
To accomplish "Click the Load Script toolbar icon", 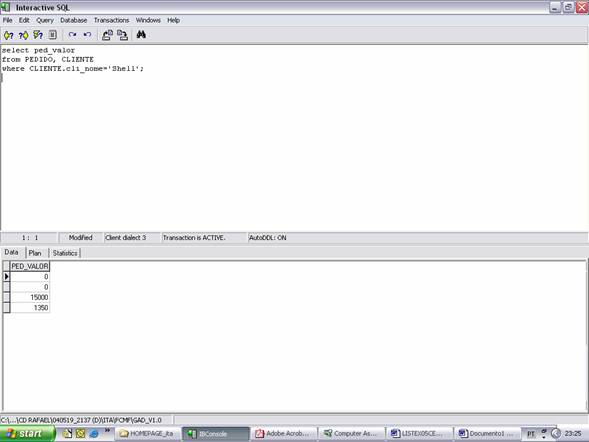I will (x=107, y=35).
